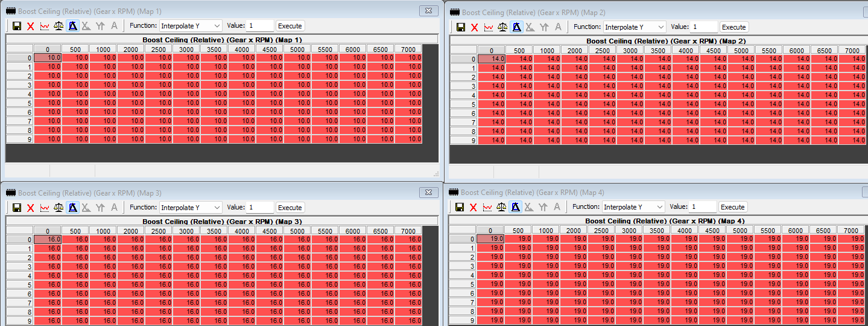Select the 4500 RPM column header in Map 4
868x326 pixels.
(712, 230)
